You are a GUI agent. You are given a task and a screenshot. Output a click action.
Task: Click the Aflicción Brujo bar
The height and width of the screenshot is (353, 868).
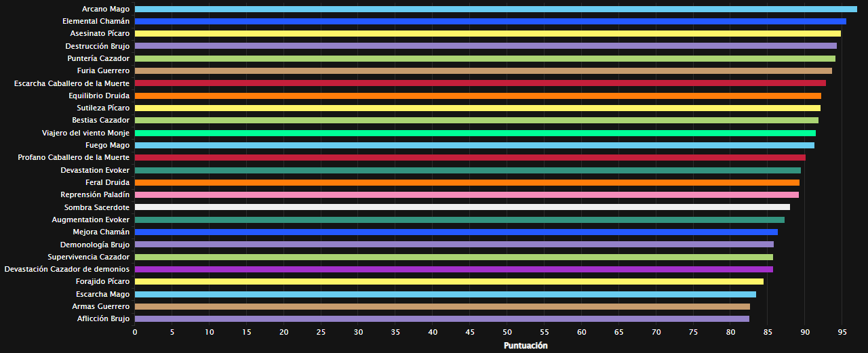coord(441,319)
